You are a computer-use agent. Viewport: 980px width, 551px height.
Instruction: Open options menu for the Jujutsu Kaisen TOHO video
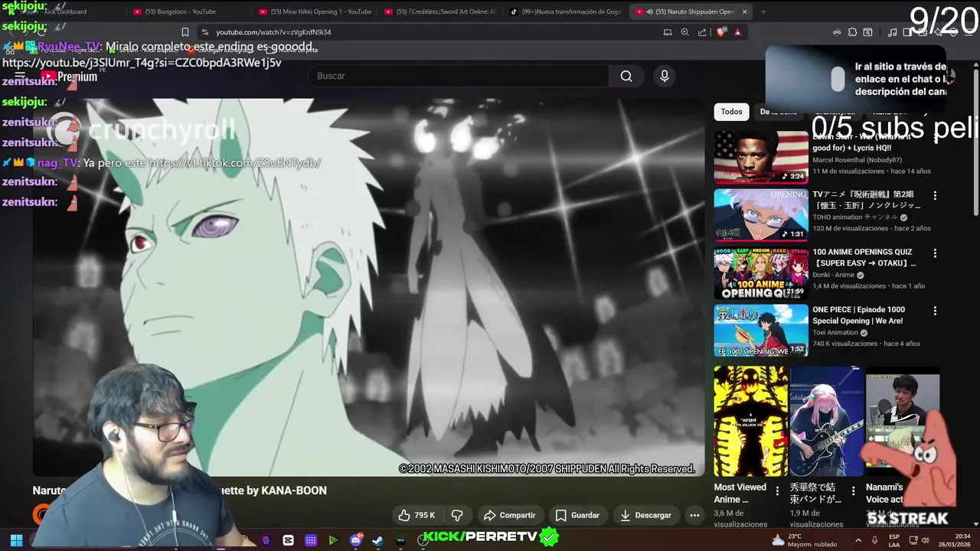935,195
